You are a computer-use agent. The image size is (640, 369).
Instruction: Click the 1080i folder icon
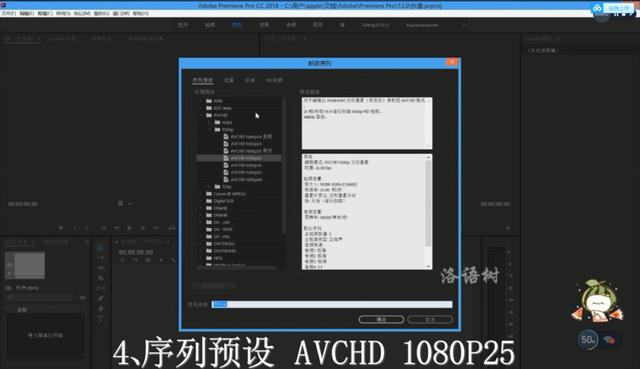click(x=218, y=122)
